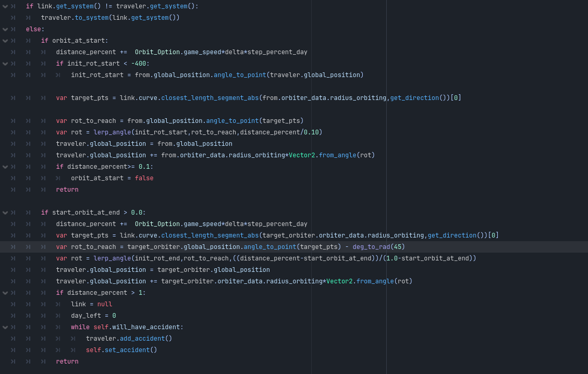Fold the 'while self.will_have_accident:' loop
This screenshot has height=374, width=588.
[x=5, y=327]
